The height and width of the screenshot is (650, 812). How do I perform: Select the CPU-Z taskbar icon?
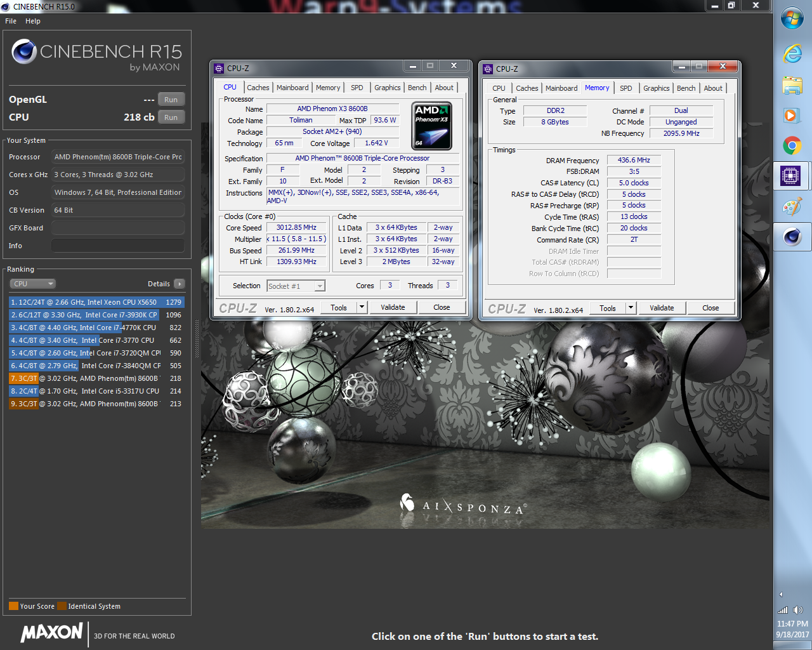point(790,176)
